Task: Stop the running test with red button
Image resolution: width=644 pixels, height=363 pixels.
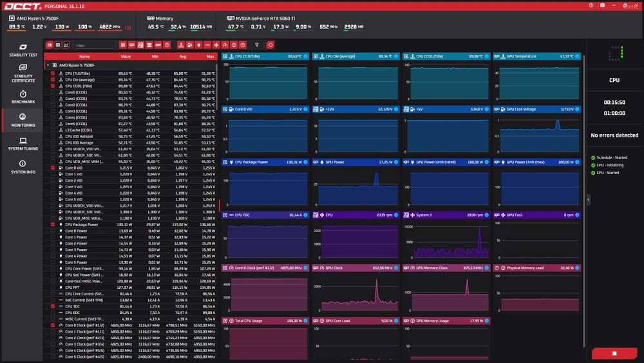Action: point(614,353)
